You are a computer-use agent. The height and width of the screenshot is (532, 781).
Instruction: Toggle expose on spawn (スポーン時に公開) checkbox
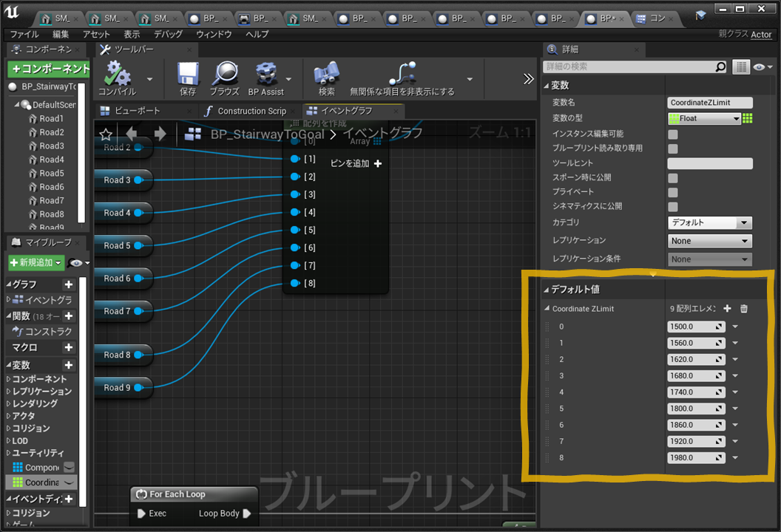click(x=673, y=178)
